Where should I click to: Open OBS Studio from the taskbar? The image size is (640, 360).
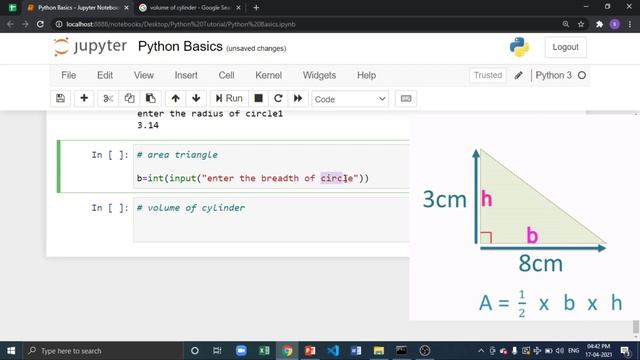tap(425, 351)
